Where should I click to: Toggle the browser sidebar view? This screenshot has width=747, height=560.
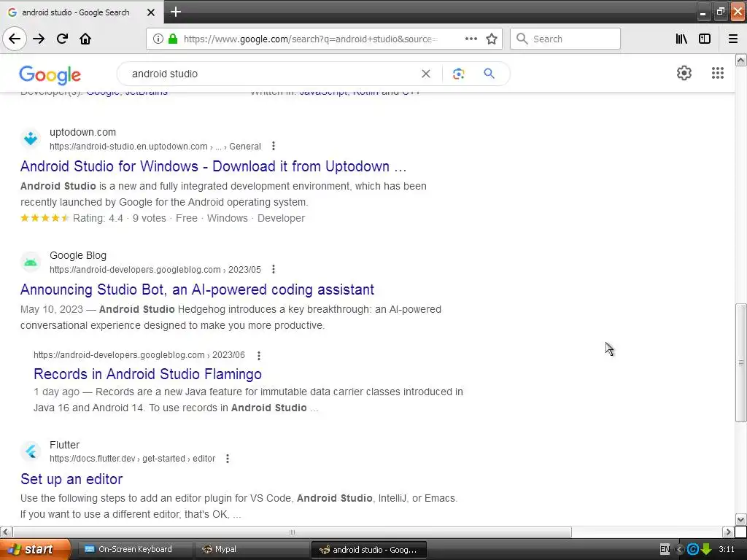point(705,39)
